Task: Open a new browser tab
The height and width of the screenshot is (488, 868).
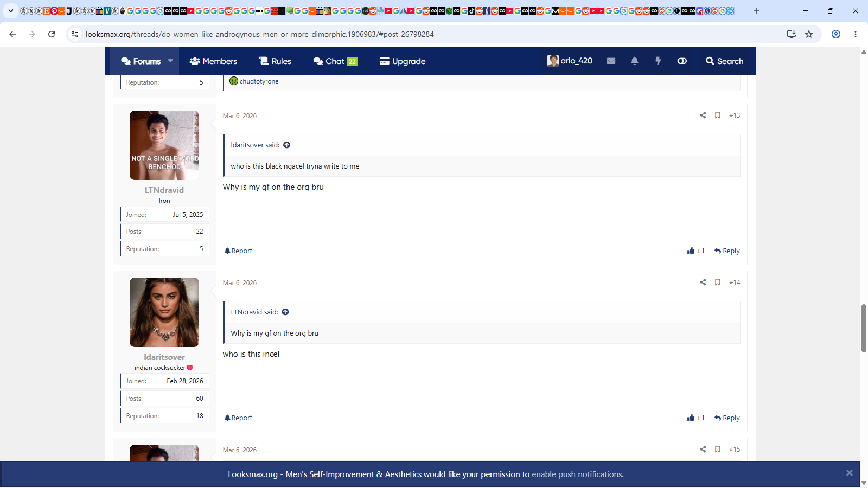Action: pyautogui.click(x=757, y=11)
